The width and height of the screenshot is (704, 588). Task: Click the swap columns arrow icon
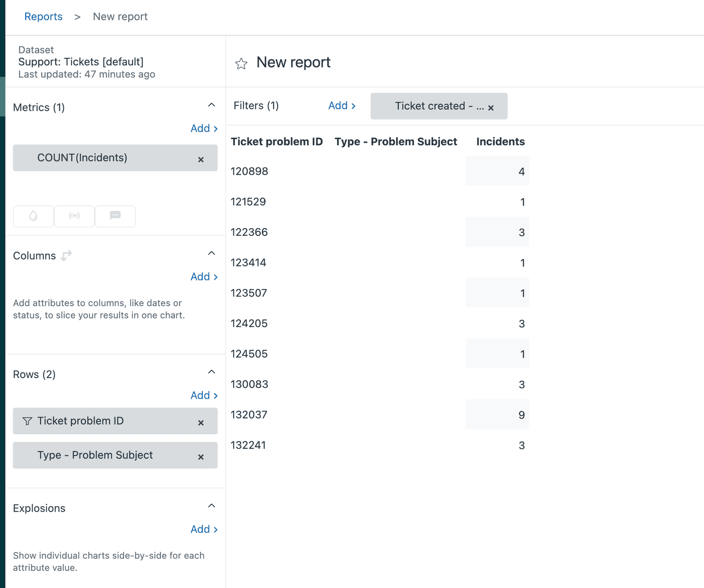point(66,255)
